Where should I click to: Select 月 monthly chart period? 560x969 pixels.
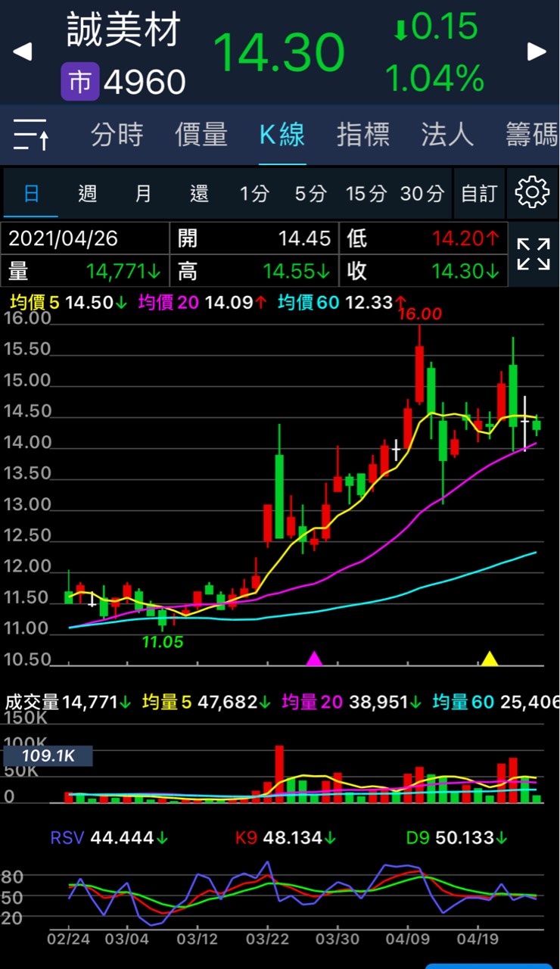coord(143,194)
